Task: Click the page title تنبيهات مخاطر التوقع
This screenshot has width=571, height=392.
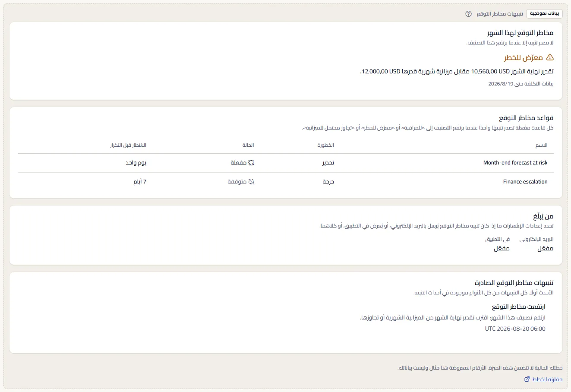Action: click(500, 14)
